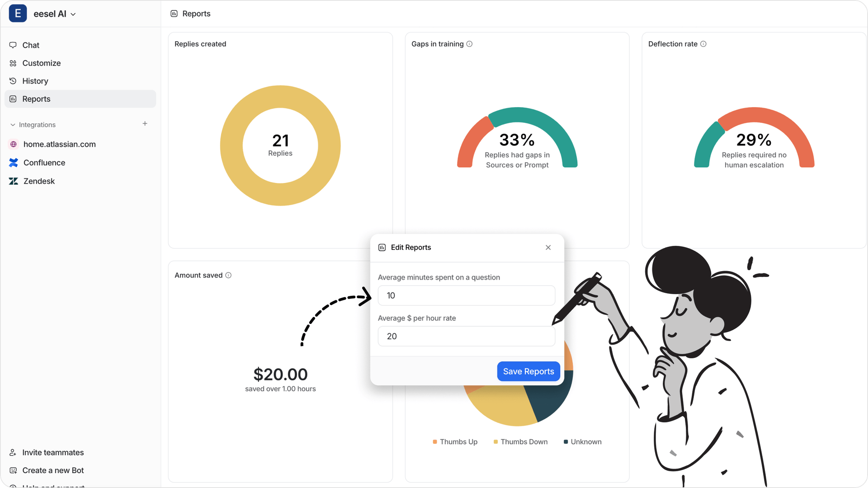
Task: Close the Edit Reports dialog
Action: tap(548, 248)
